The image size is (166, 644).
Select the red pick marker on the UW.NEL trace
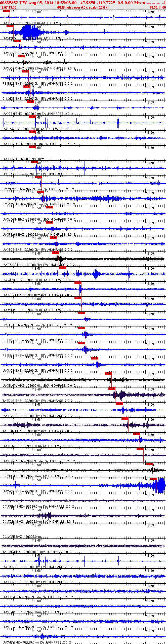pyautogui.click(x=78, y=283)
